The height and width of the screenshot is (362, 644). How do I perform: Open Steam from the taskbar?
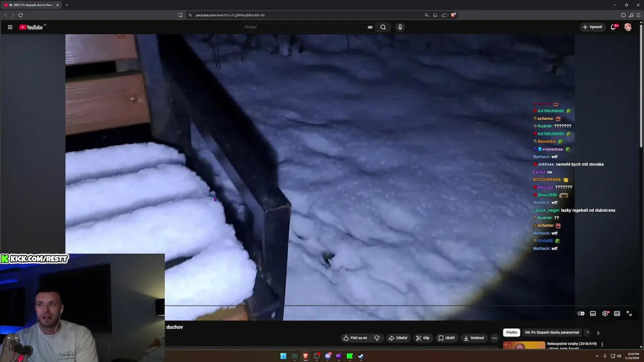coord(361,356)
